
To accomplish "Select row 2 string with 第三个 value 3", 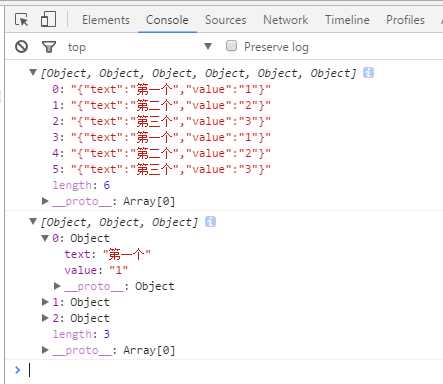I will tap(161, 121).
